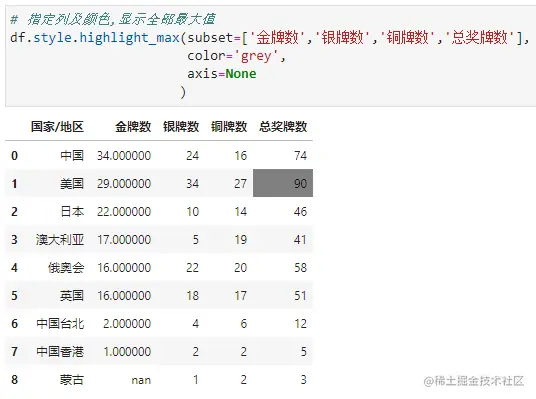Viewport: 536px width, 399px height.
Task: Click the 银牌数 column header
Action: [x=181, y=127]
